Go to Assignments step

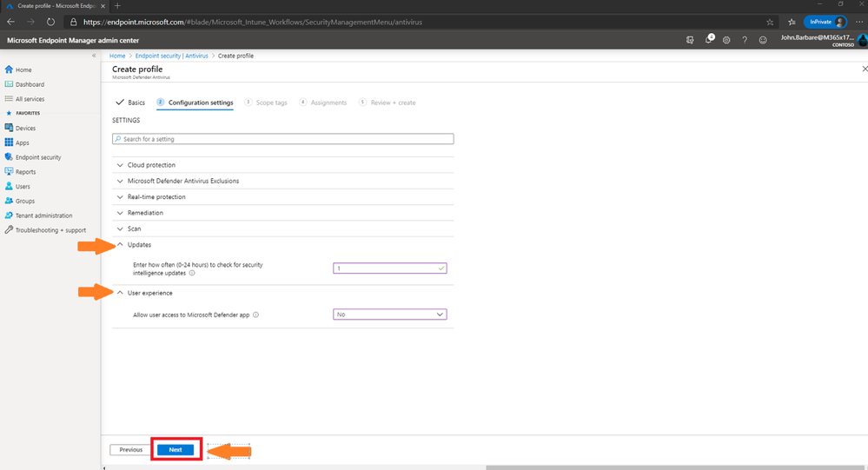click(322, 103)
